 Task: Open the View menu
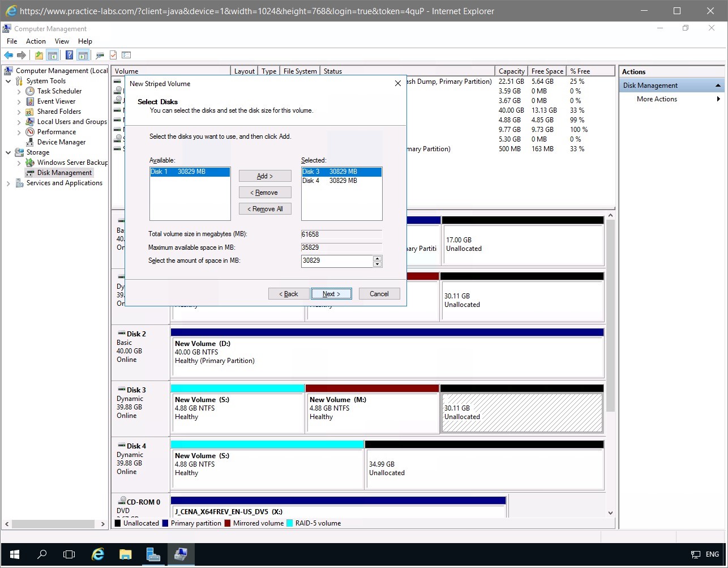(62, 41)
